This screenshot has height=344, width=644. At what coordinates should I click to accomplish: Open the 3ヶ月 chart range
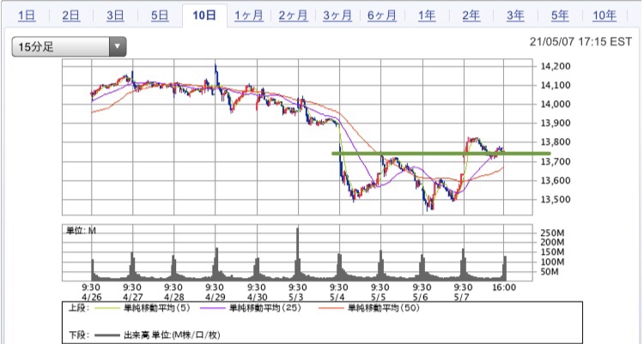[x=337, y=15]
